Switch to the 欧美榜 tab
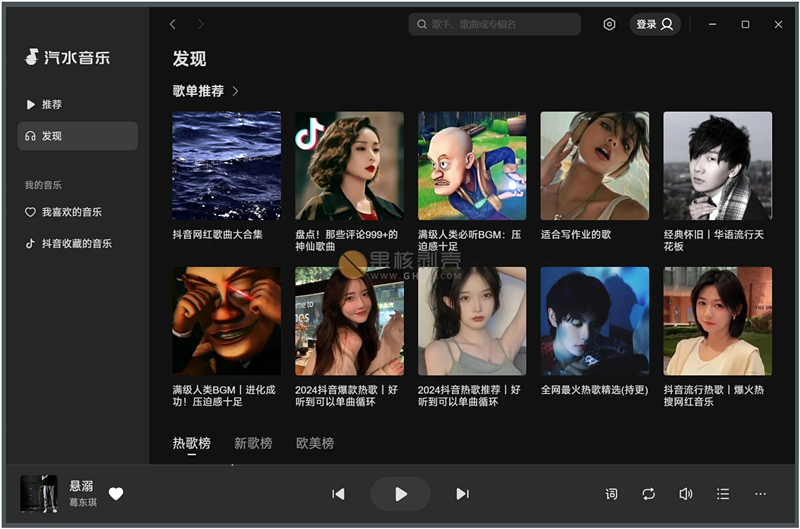This screenshot has height=529, width=800. click(314, 443)
